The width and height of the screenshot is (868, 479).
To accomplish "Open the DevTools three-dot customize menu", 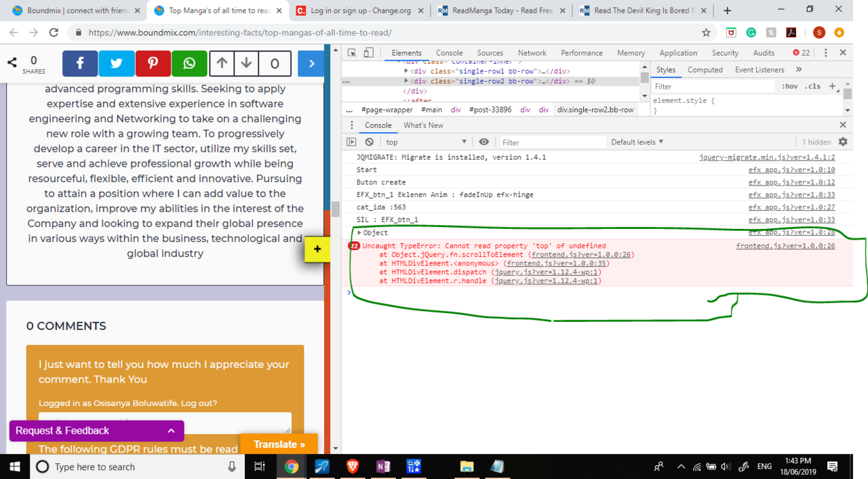I will [825, 53].
